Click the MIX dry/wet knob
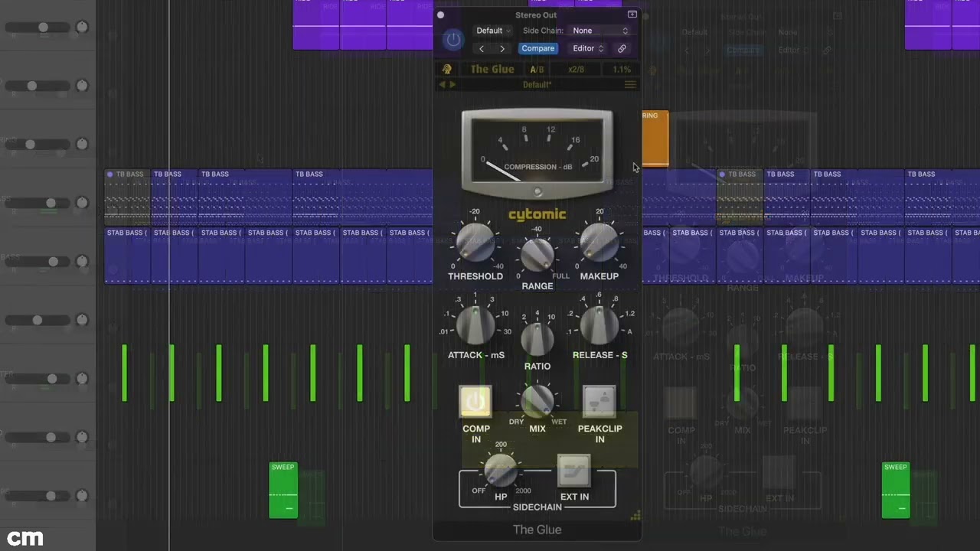 pyautogui.click(x=537, y=400)
